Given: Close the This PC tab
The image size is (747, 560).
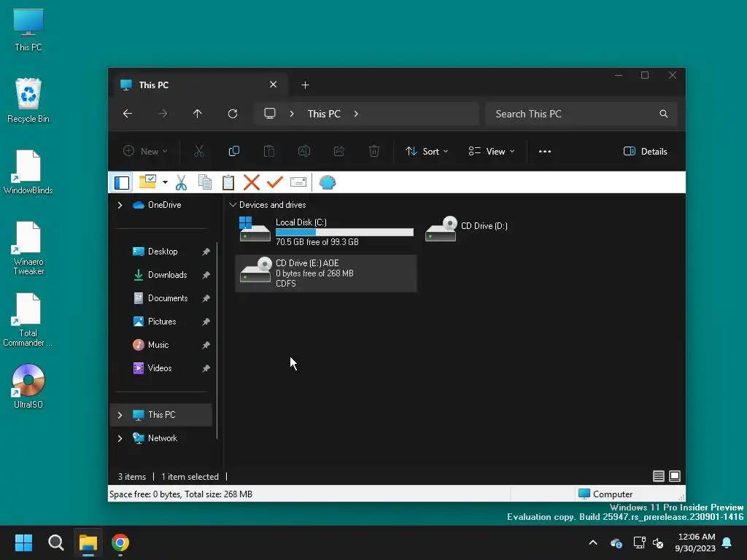Looking at the screenshot, I should coord(273,85).
